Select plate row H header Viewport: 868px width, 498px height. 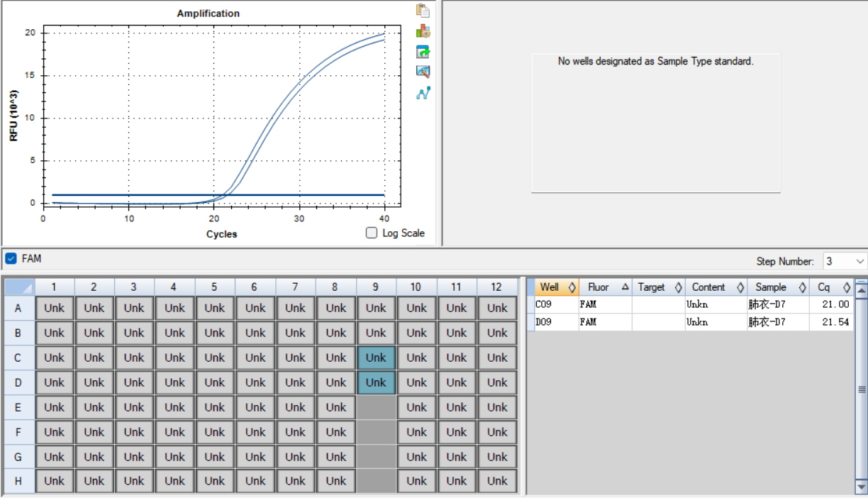(19, 481)
